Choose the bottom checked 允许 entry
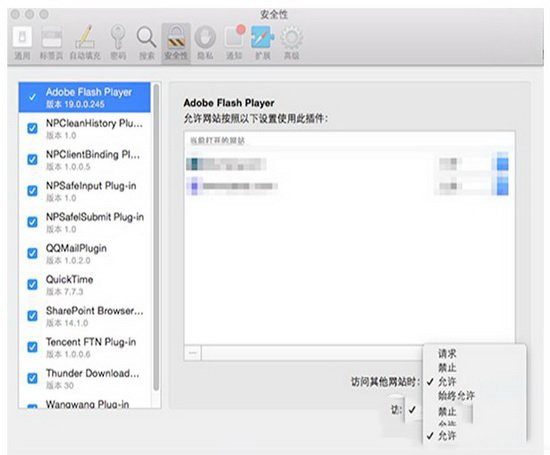This screenshot has width=550, height=455. click(x=447, y=436)
